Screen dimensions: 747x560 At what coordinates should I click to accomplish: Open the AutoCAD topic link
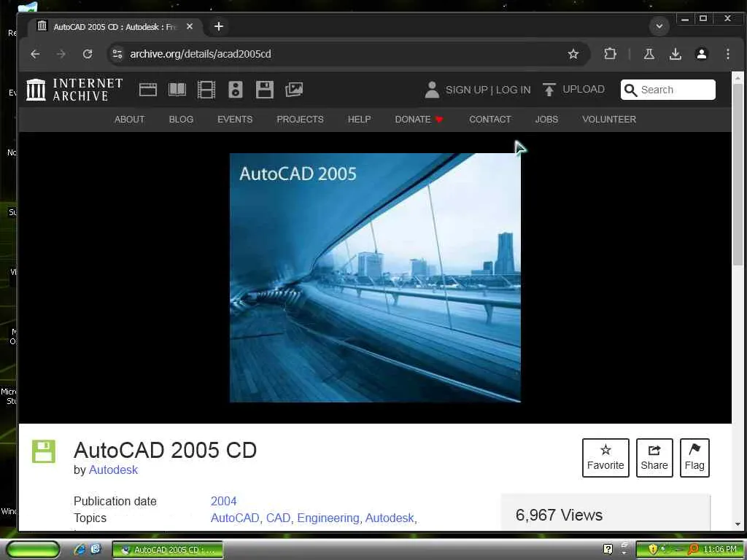pyautogui.click(x=235, y=518)
